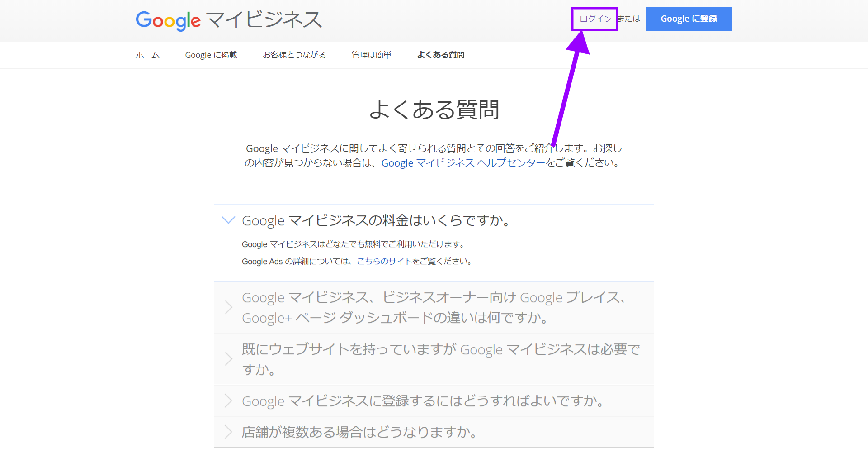Collapse the 料金はいくらですか chevron
This screenshot has width=868, height=453.
tap(228, 220)
